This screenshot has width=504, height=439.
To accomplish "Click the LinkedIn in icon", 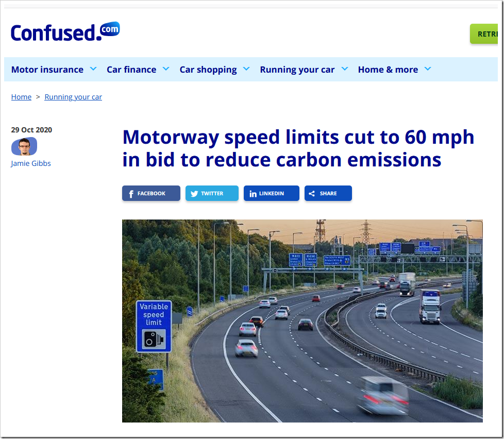I will pyautogui.click(x=253, y=194).
